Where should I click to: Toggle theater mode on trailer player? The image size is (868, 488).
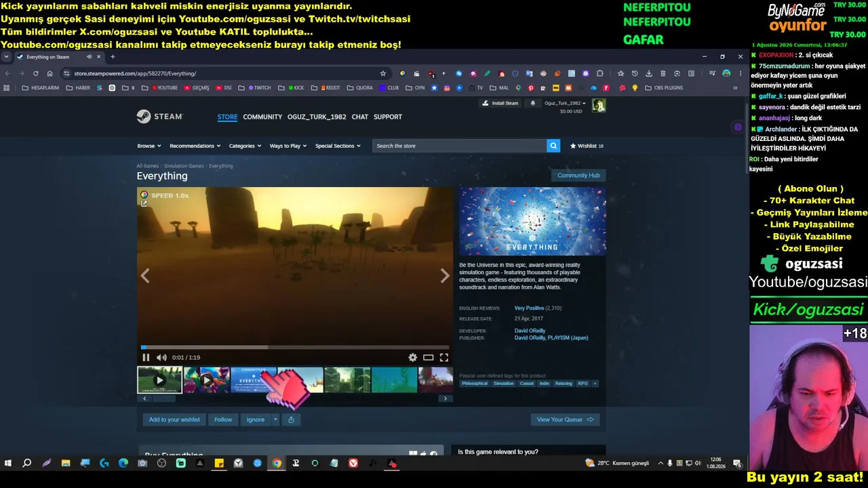click(428, 357)
